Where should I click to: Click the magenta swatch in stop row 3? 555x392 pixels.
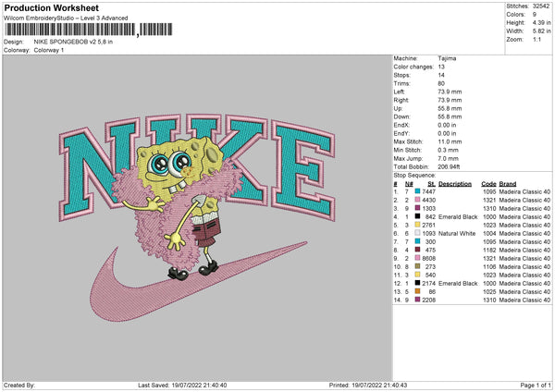coord(418,208)
